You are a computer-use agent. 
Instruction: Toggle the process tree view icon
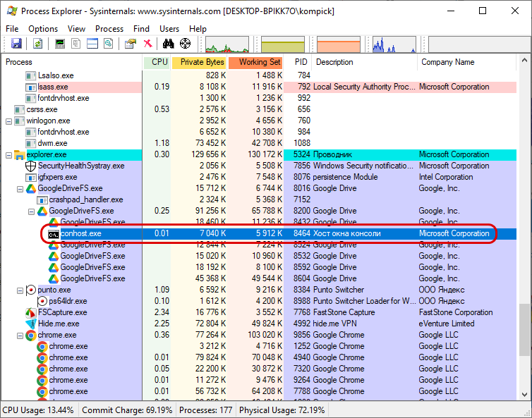[76, 44]
